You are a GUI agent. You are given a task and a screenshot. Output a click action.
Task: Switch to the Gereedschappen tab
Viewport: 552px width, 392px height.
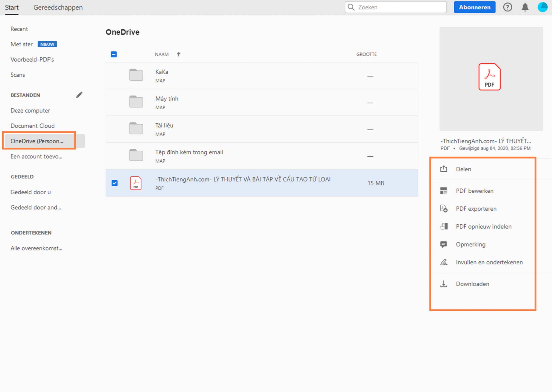[58, 7]
